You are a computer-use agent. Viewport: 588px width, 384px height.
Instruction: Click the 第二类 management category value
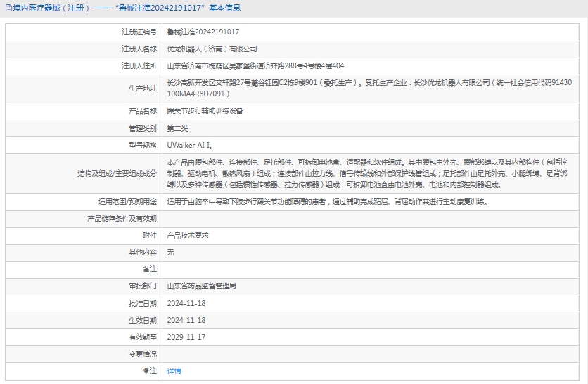(177, 129)
